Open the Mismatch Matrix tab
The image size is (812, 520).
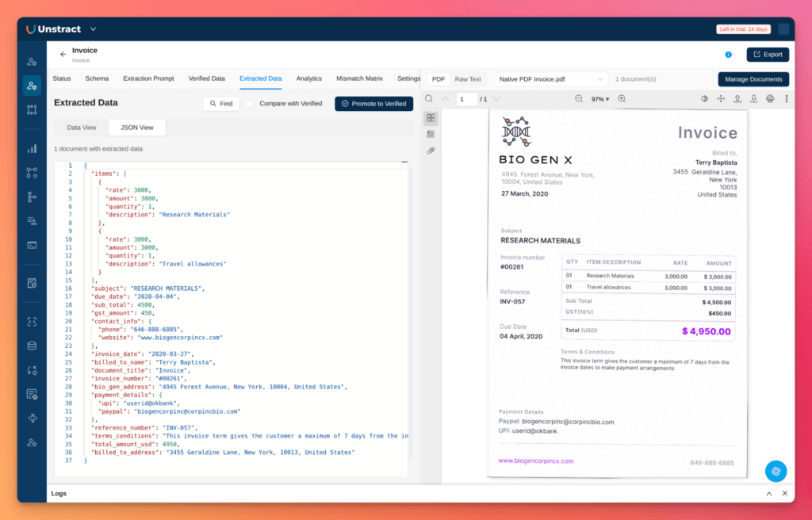tap(359, 78)
